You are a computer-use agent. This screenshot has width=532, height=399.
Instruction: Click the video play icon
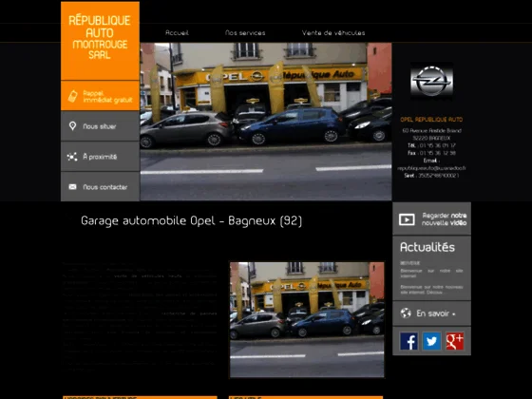tap(407, 219)
